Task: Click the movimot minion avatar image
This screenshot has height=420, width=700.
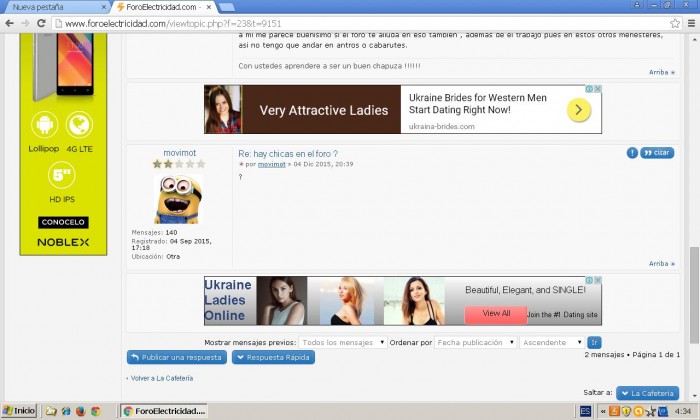Action: pos(178,199)
